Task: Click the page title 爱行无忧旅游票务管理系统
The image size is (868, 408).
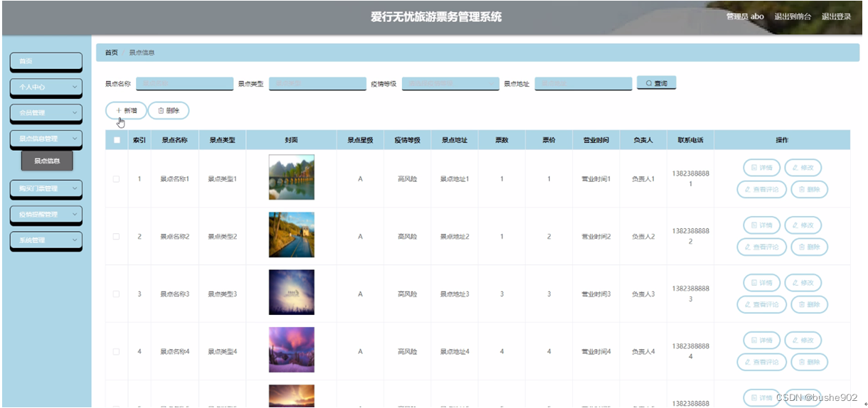Action: 436,16
